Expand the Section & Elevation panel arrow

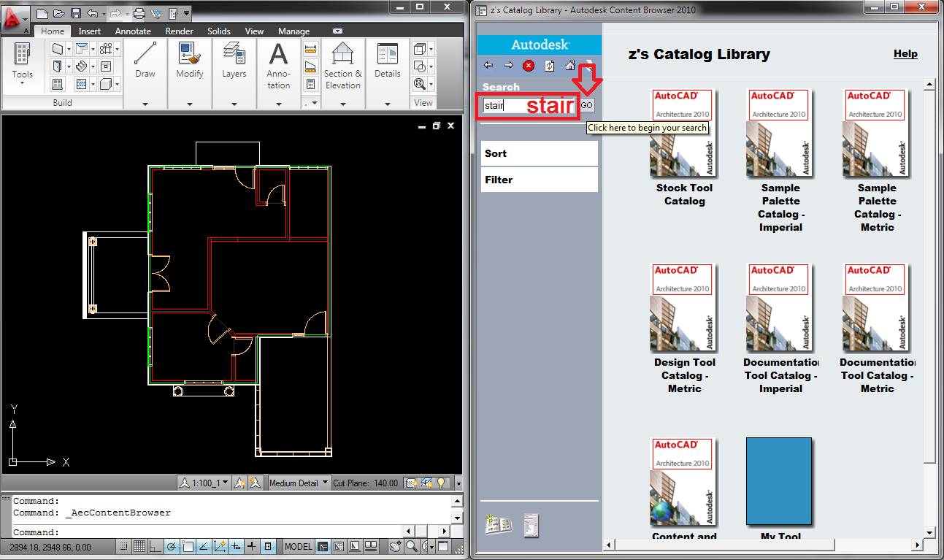[342, 104]
